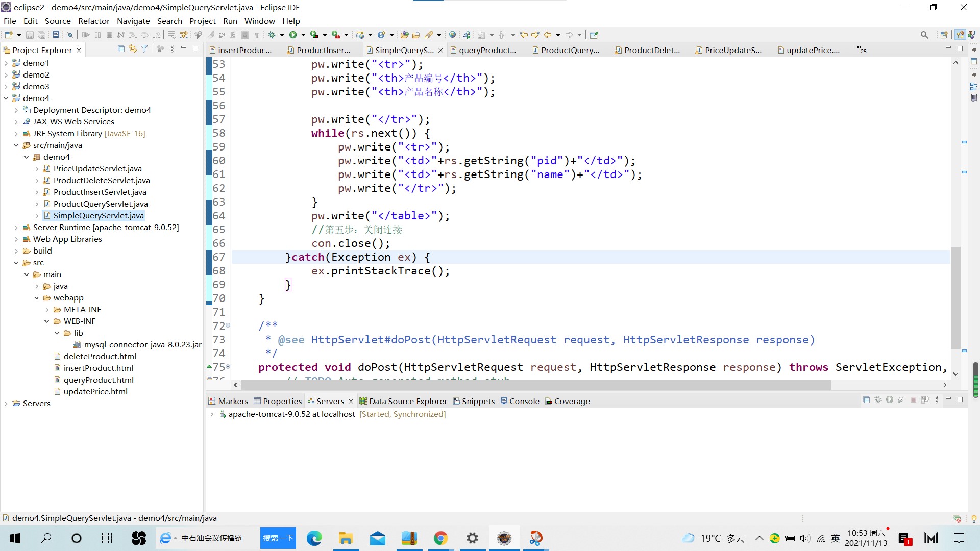Select apache-tomcat-9.0.52 at localhost server entry

(x=291, y=414)
